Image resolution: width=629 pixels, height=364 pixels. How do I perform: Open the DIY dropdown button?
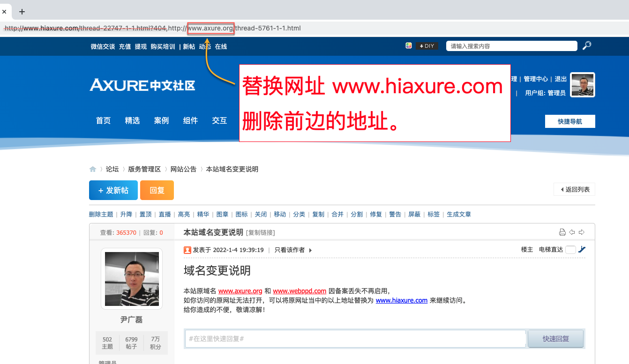[427, 45]
